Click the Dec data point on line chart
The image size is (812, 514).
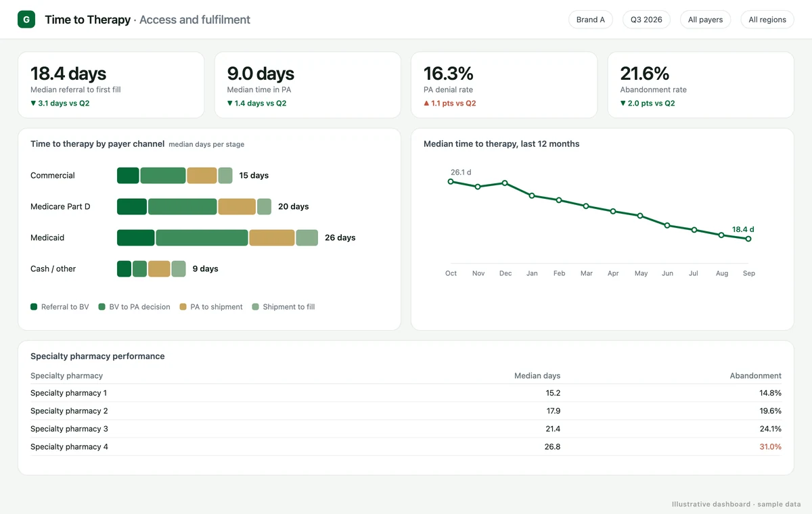(505, 183)
